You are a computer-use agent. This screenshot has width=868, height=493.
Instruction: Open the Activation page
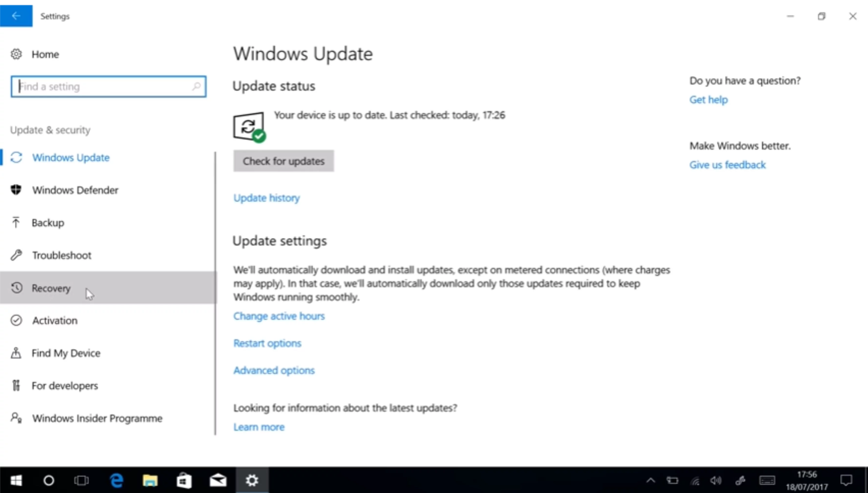[x=107, y=320]
